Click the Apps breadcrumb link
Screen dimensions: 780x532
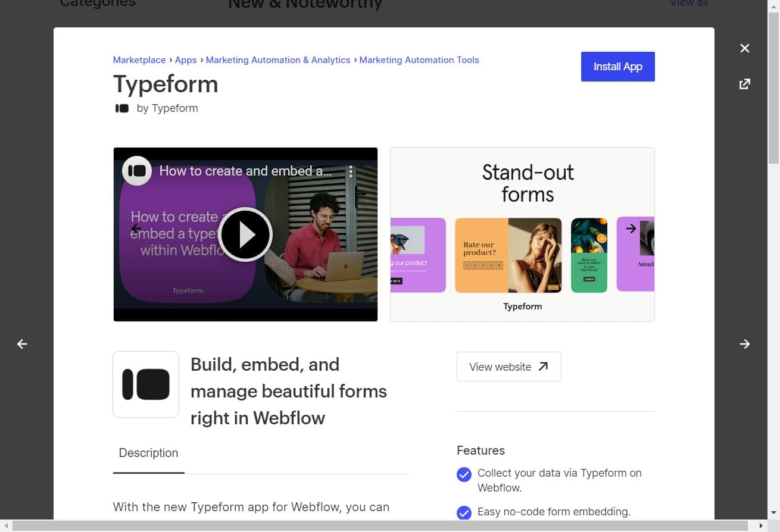click(x=185, y=60)
